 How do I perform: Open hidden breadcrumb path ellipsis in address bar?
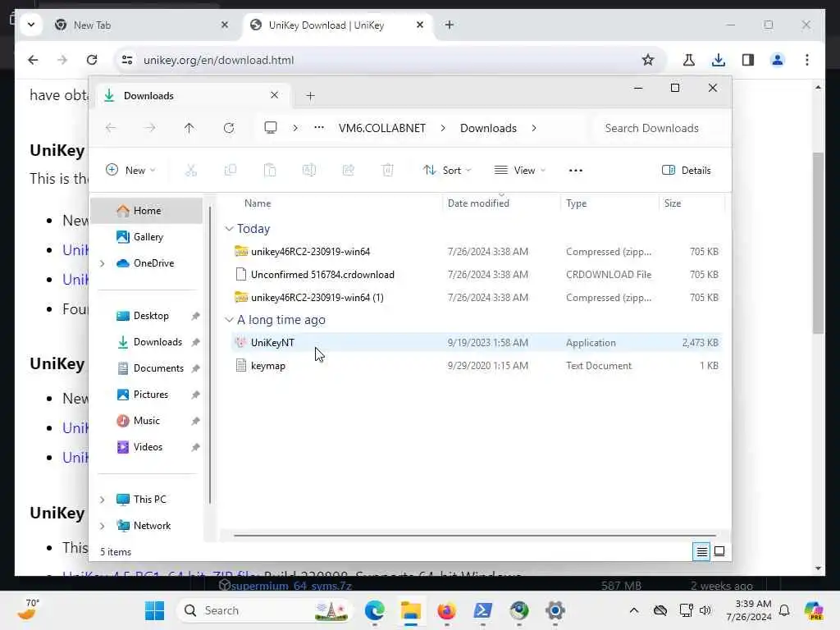(319, 127)
